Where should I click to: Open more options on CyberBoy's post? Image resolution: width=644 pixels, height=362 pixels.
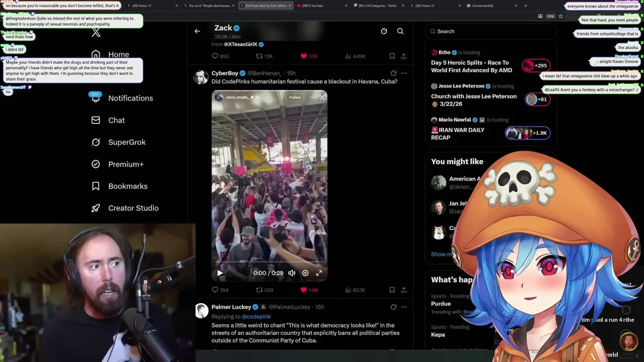(x=404, y=73)
